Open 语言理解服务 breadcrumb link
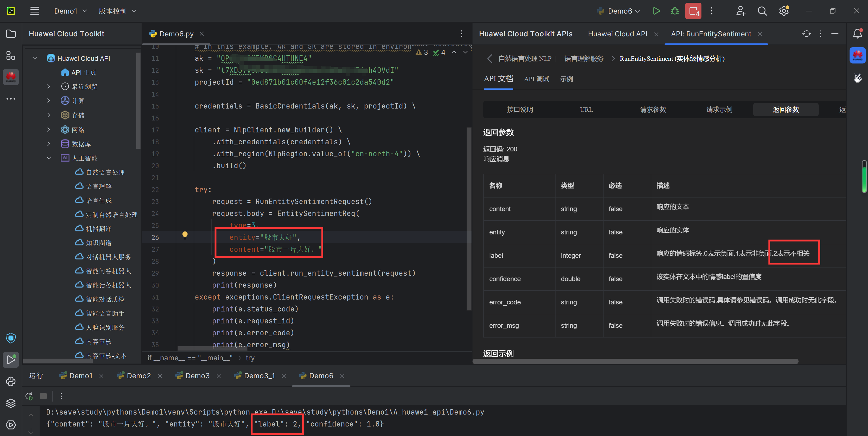 (x=584, y=59)
